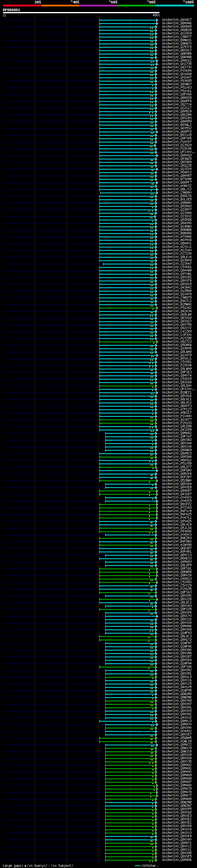Click UniRef100_O82724 label
Image resolution: width=197 pixels, height=868 pixels.
pos(177,104)
